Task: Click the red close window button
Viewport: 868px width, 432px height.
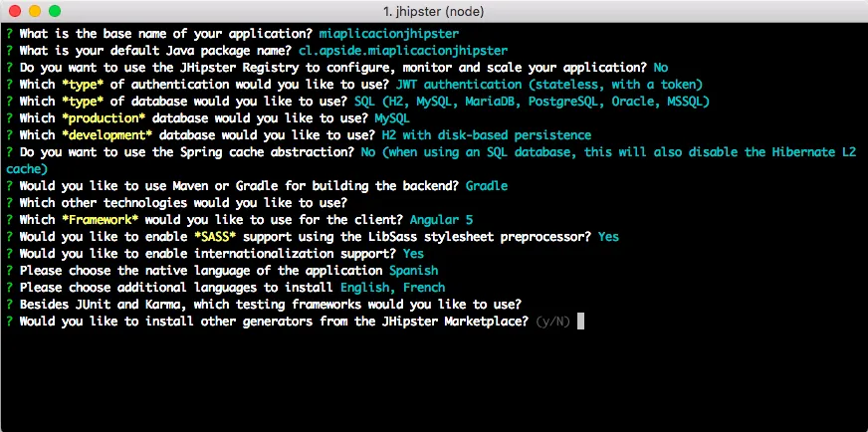Action: coord(15,11)
